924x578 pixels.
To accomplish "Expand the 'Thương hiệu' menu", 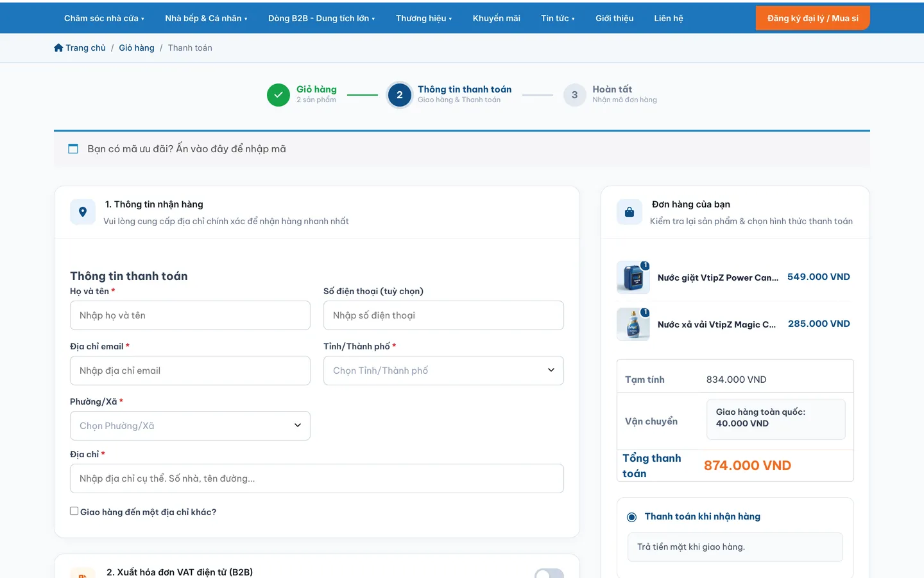I will coord(424,18).
